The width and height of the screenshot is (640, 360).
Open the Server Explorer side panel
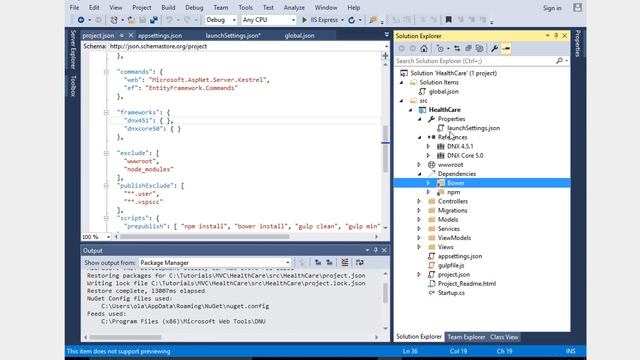[73, 49]
